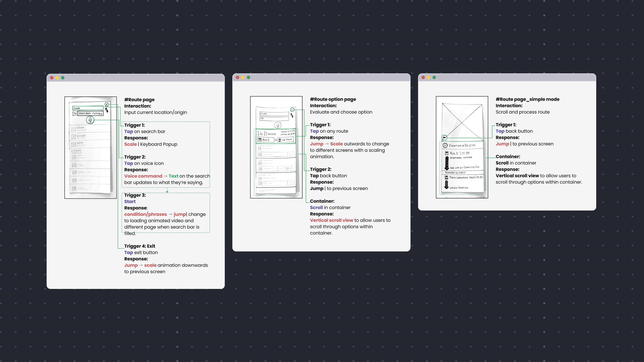
Task: Click swap arrows icon beside Sheridan College field
Action: pyautogui.click(x=107, y=110)
